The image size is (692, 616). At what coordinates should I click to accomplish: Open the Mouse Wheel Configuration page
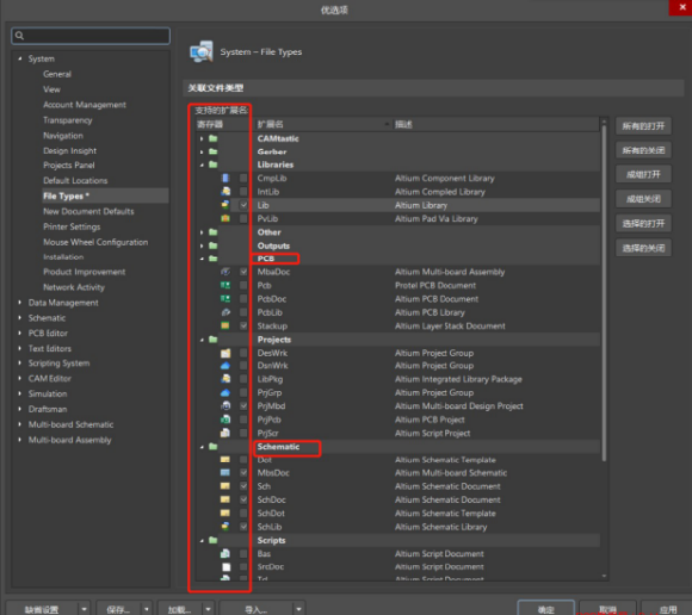click(x=94, y=242)
